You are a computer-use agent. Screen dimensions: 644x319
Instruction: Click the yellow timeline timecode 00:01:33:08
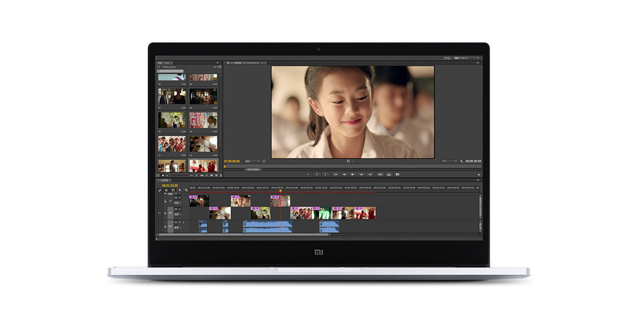(170, 186)
